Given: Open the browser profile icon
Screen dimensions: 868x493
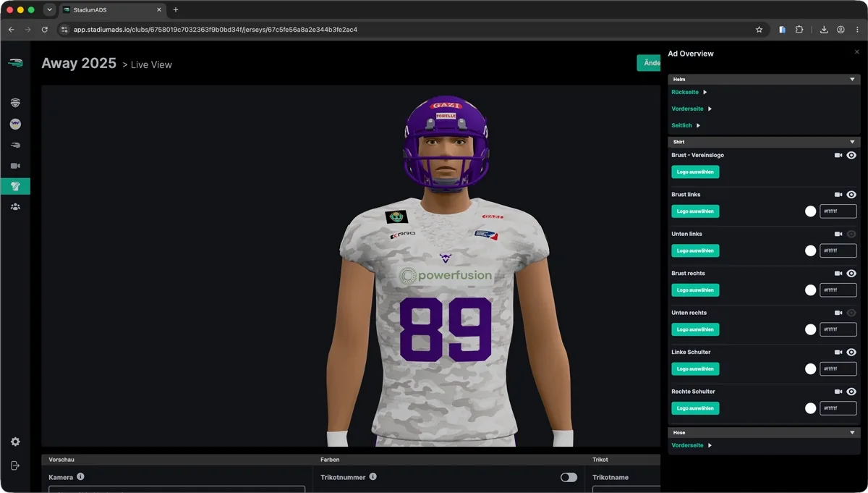Looking at the screenshot, I should (x=841, y=30).
